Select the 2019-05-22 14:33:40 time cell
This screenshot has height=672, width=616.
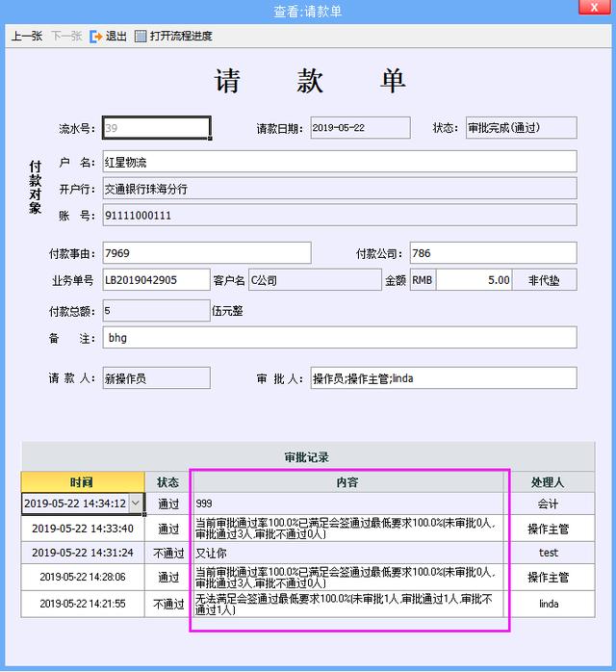tap(83, 529)
